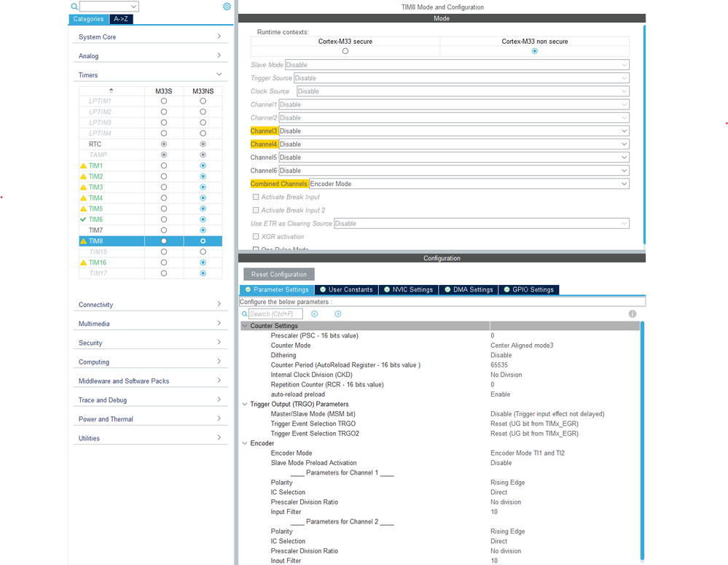This screenshot has height=565, width=728.
Task: Expand the Utilities category
Action: coord(150,438)
